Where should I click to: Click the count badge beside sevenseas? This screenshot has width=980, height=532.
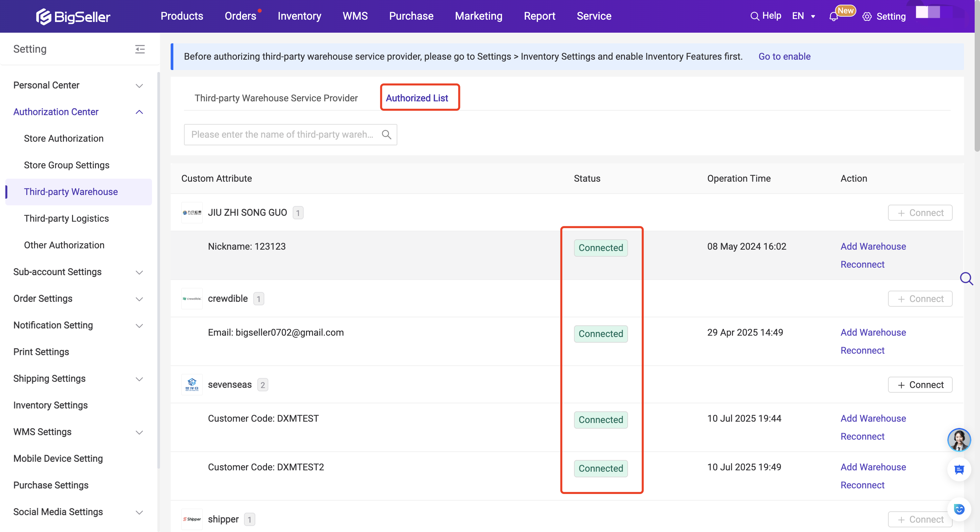[x=263, y=385]
